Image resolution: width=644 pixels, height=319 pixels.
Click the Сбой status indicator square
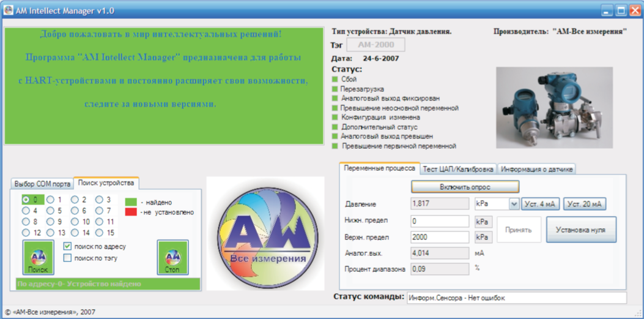point(335,79)
